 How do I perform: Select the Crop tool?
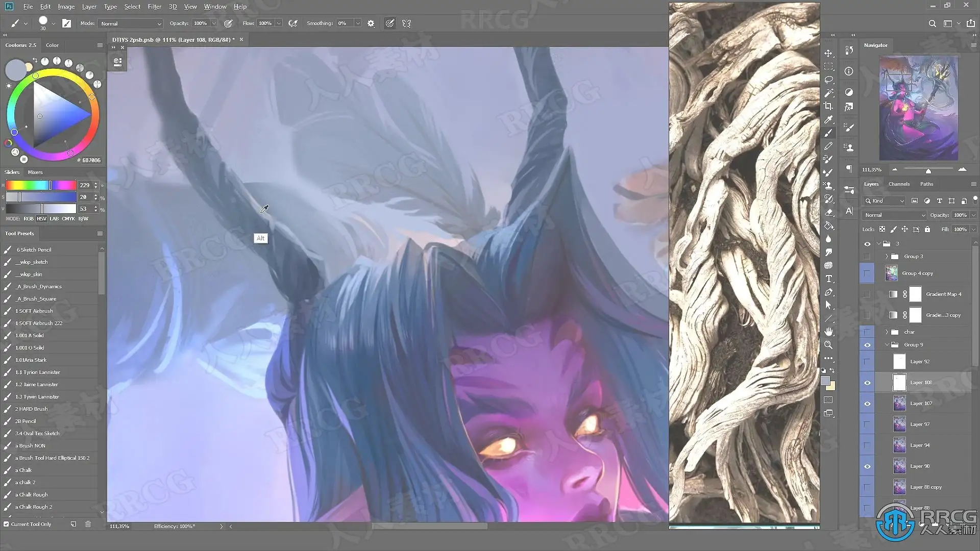click(x=828, y=106)
